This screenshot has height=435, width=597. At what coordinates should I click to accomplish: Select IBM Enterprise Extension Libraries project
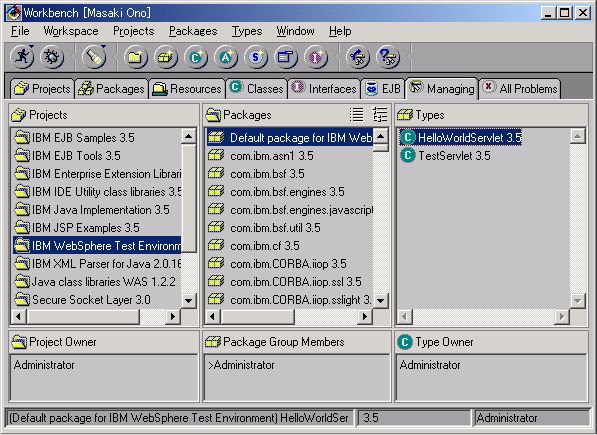[x=97, y=174]
